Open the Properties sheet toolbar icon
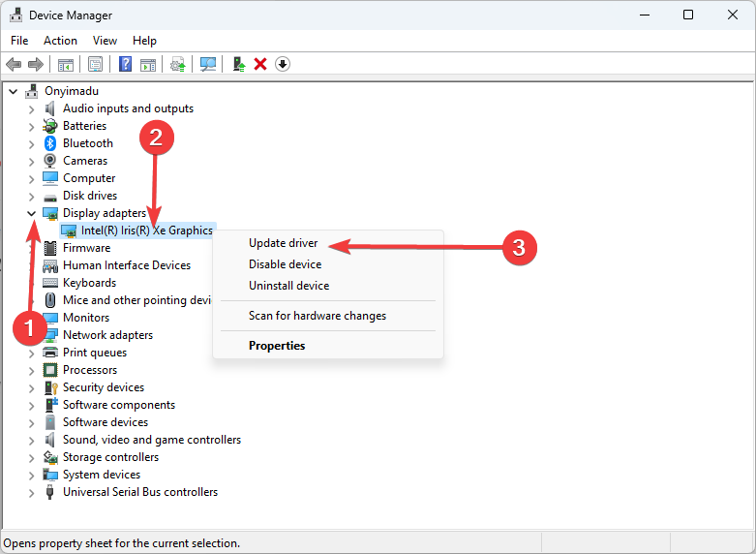The height and width of the screenshot is (554, 756). pos(96,64)
